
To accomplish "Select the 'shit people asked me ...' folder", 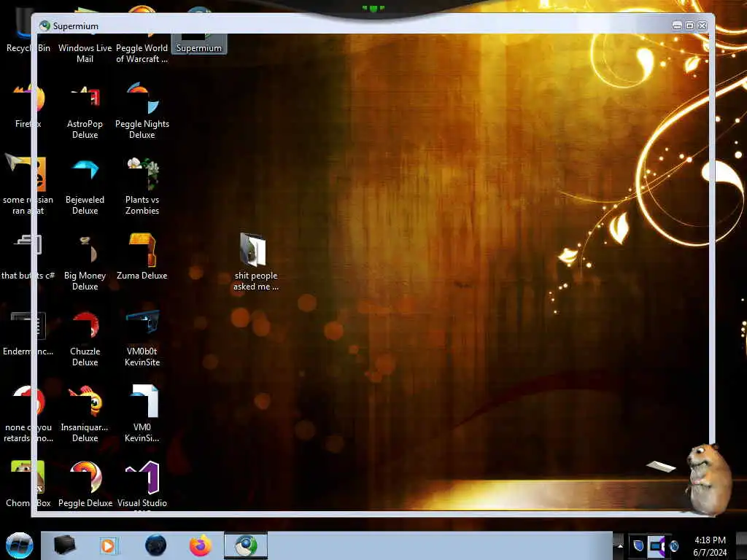I will [256, 262].
